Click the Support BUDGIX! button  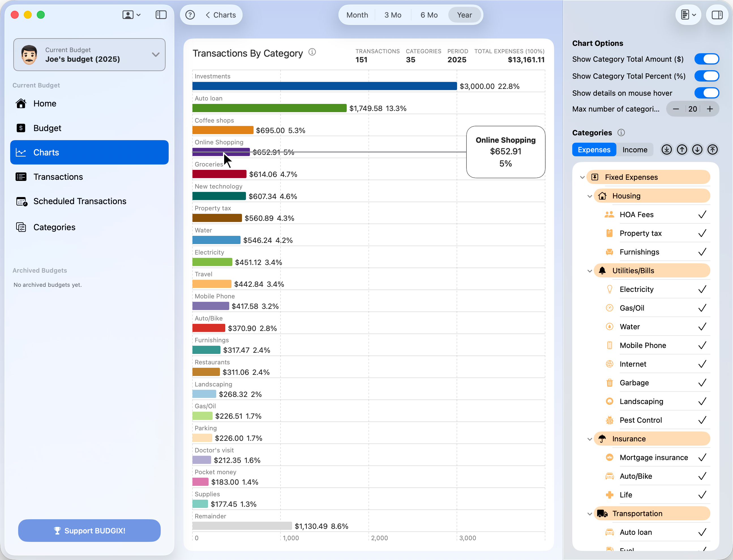pos(89,531)
